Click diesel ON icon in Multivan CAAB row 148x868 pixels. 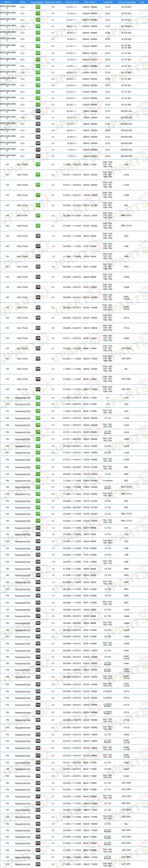coord(38,287)
